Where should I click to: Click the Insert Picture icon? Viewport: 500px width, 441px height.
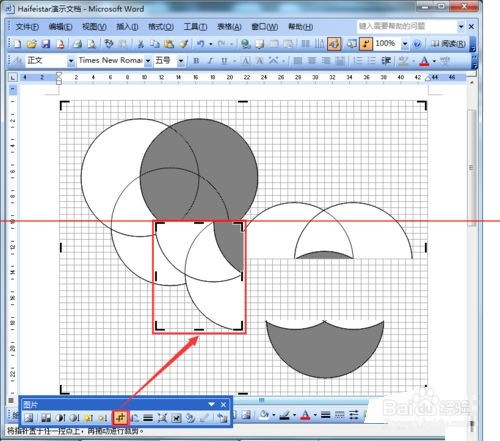point(29,417)
